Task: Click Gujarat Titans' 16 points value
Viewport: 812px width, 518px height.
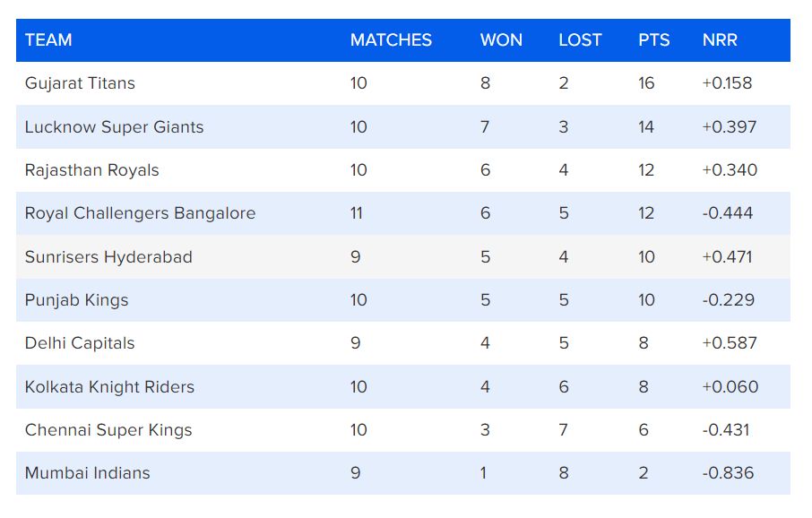Action: pos(646,83)
